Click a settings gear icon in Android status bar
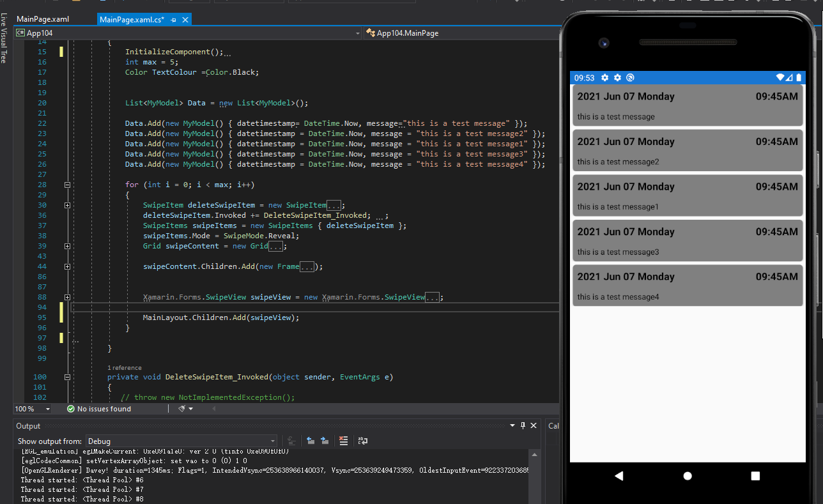 [604, 77]
